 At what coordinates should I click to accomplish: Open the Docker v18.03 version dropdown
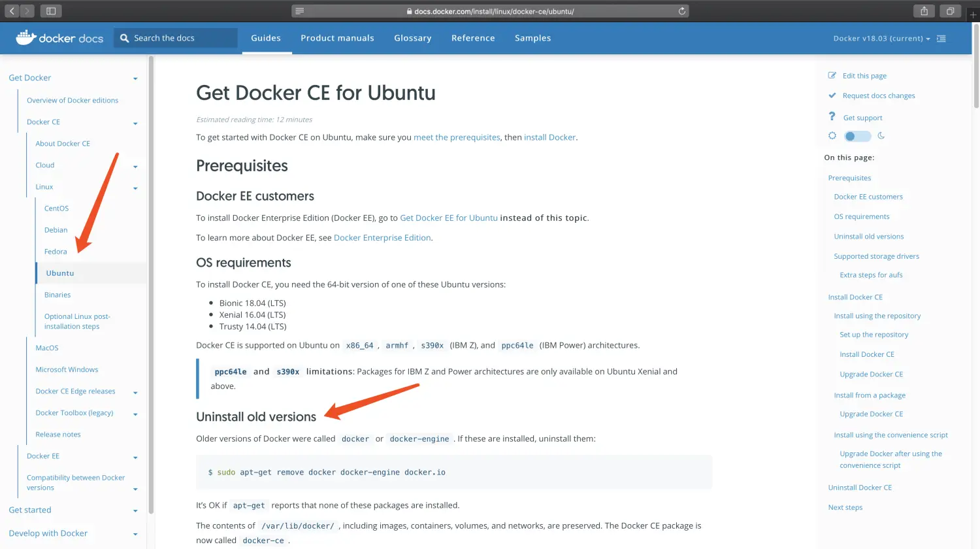(881, 39)
